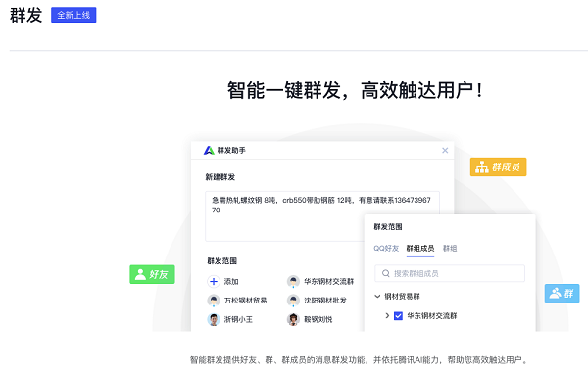Click the 添加 label text

tap(231, 282)
